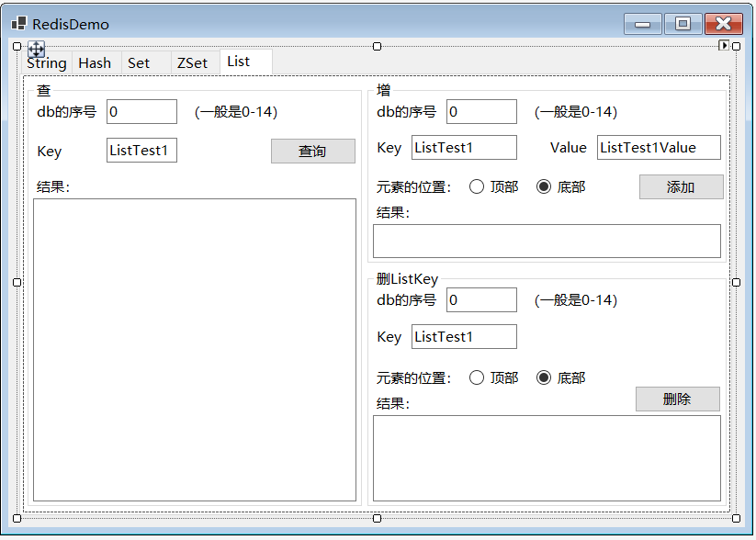
Task: Click the db的序号 label in 增 group
Action: [x=406, y=112]
